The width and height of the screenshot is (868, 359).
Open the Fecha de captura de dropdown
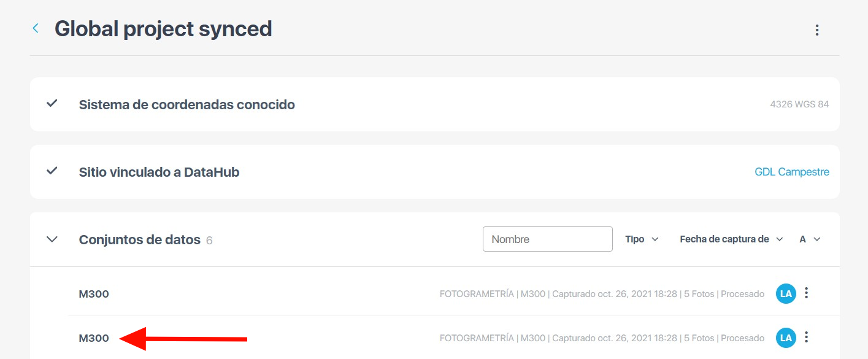731,239
